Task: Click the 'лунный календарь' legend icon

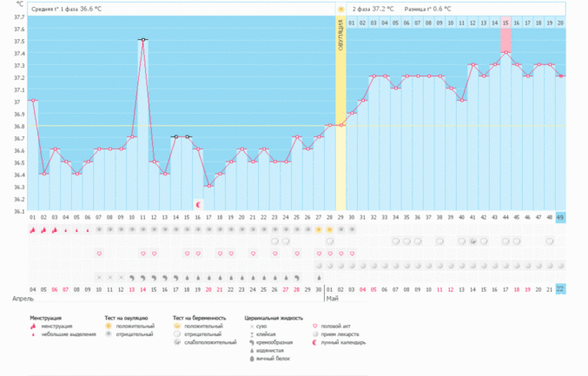Action: pyautogui.click(x=316, y=342)
